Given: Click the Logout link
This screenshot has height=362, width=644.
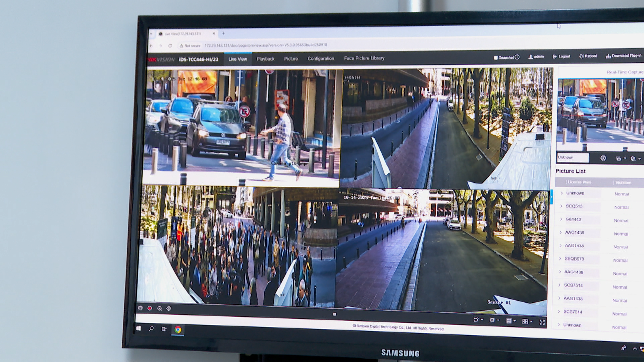Looking at the screenshot, I should [x=561, y=56].
